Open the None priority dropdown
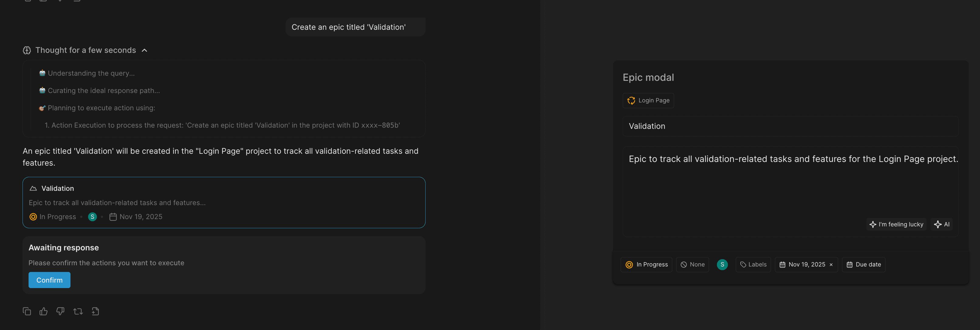Image resolution: width=980 pixels, height=330 pixels. tap(692, 265)
